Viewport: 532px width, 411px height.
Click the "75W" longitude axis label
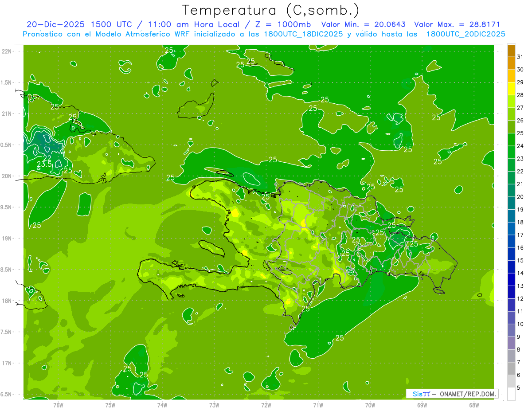[x=110, y=405]
